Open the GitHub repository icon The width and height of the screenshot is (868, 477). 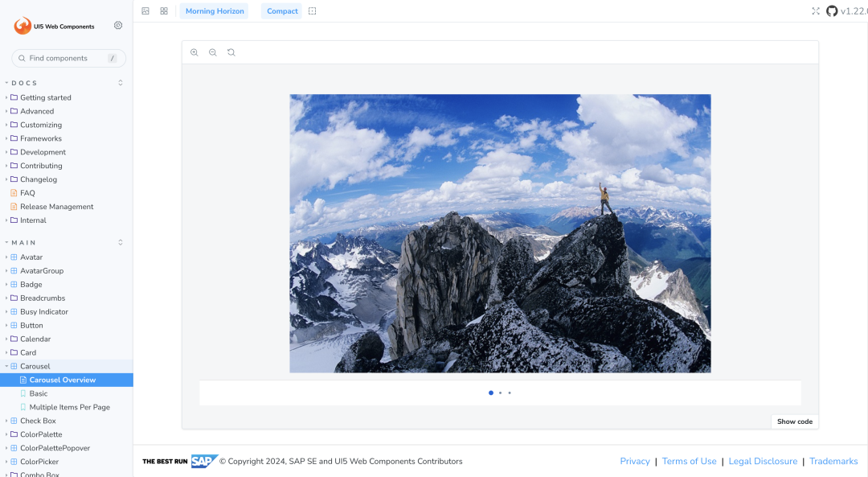(832, 11)
